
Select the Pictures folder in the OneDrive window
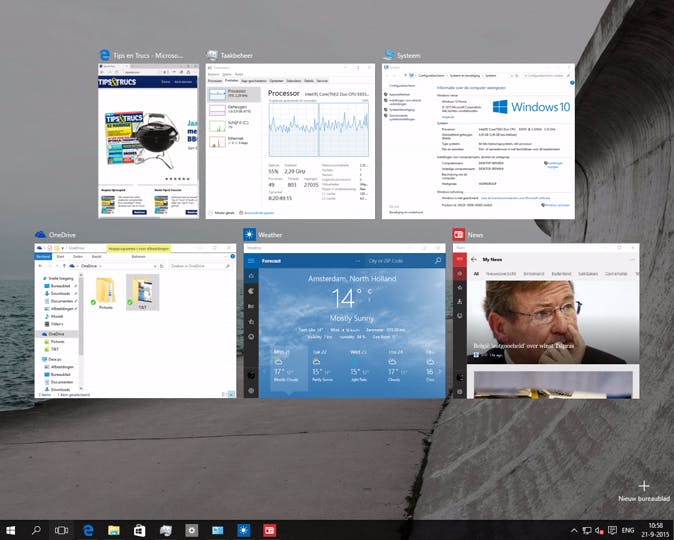click(x=105, y=293)
